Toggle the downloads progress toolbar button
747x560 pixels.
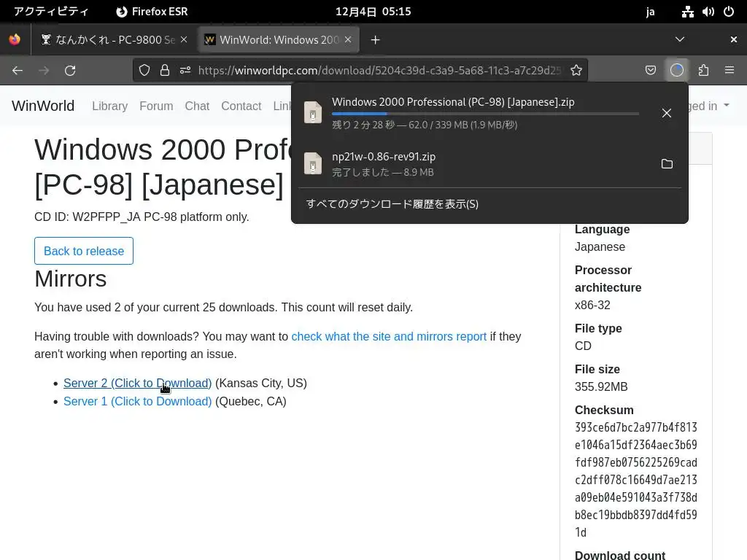pyautogui.click(x=677, y=71)
